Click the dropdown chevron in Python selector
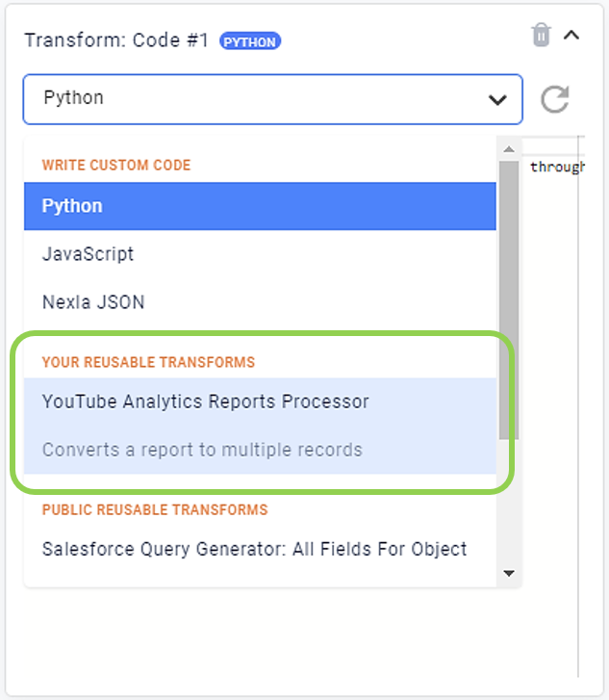Viewport: 609px width, 700px height. [497, 99]
